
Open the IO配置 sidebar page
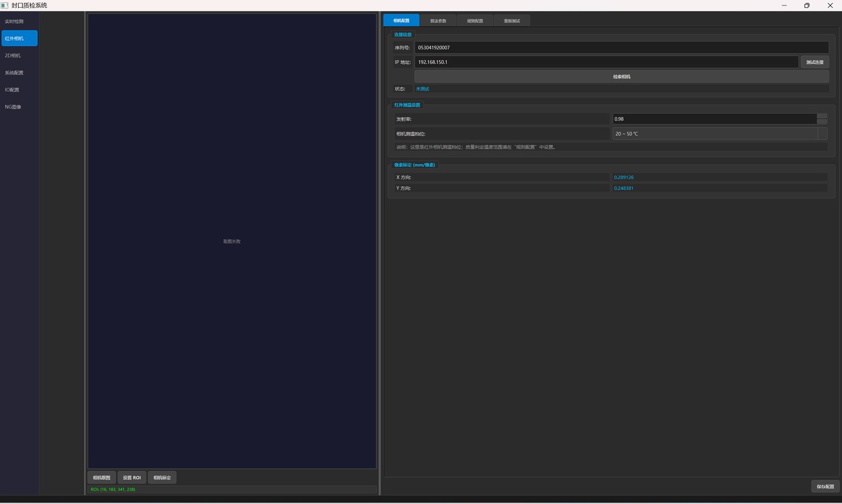pos(19,90)
